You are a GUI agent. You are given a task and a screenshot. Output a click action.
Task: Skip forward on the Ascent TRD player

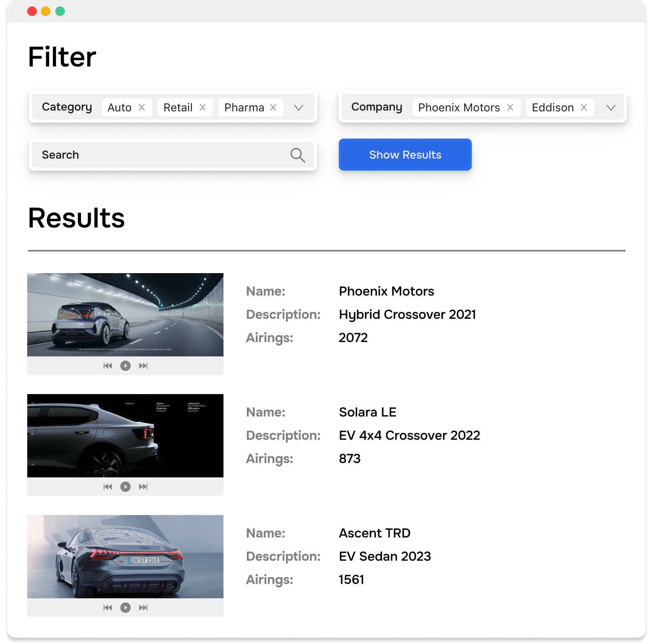coord(143,607)
